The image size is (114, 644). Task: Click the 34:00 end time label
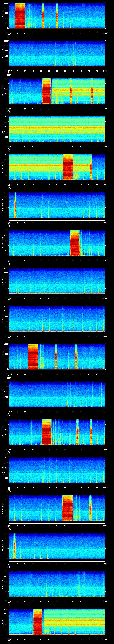point(105,450)
